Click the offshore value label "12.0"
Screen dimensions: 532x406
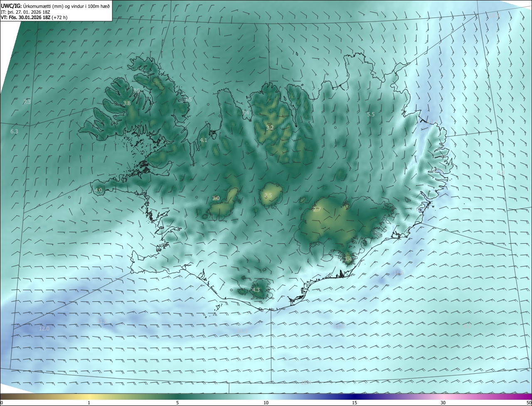[44, 329]
